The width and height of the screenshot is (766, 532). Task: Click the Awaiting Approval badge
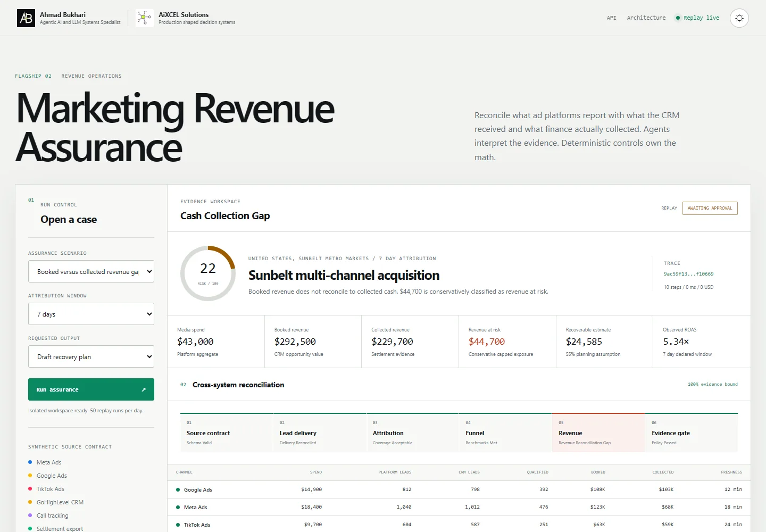pos(710,208)
